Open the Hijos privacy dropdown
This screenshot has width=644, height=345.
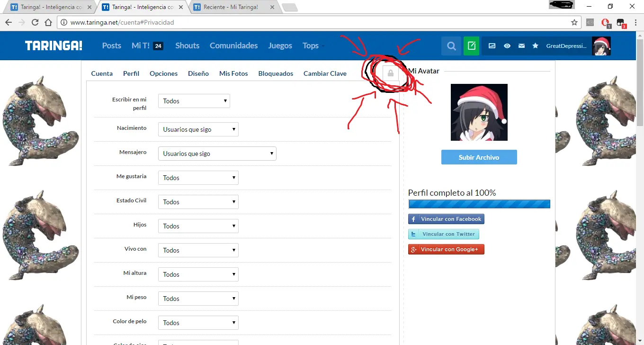pyautogui.click(x=198, y=226)
